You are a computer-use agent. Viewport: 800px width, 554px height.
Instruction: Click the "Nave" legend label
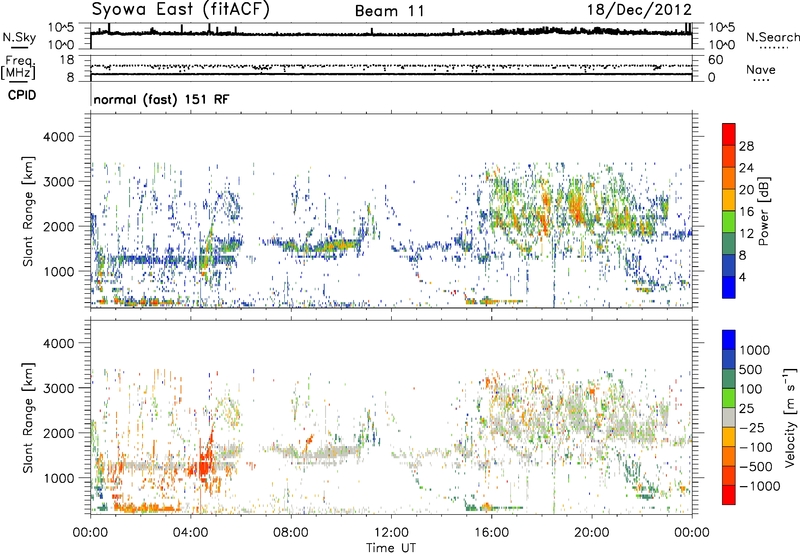click(761, 70)
